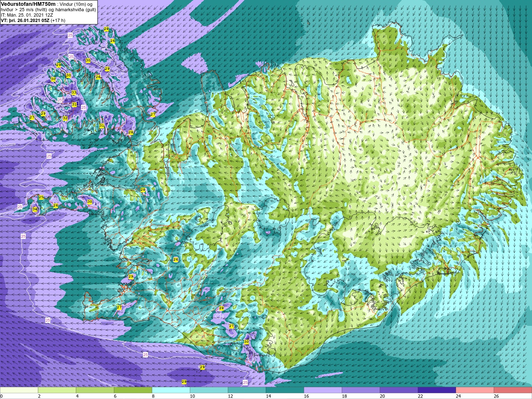Click the lavender 16–18 m/s legend swatch

[x=323, y=390]
